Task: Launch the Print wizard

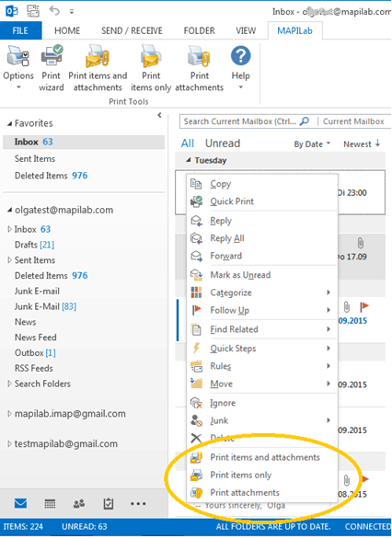Action: tap(52, 68)
